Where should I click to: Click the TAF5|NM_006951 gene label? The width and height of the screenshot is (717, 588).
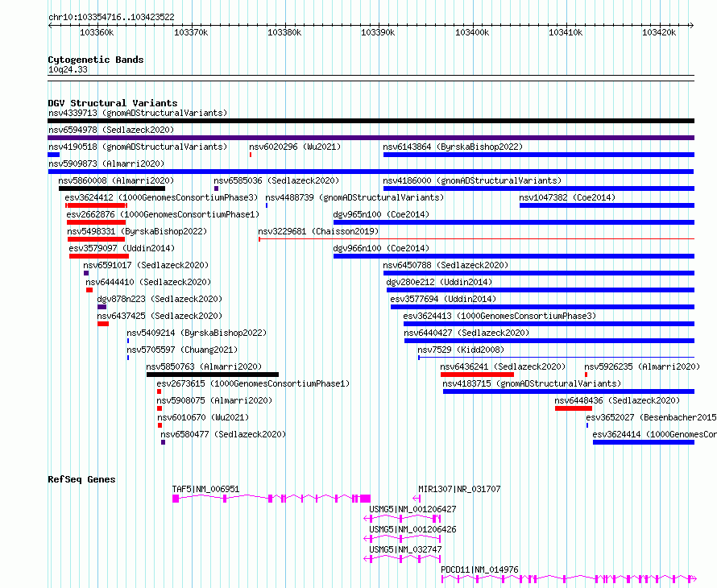click(205, 489)
